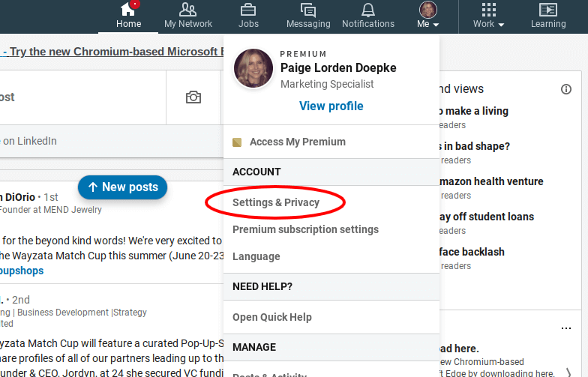Image resolution: width=588 pixels, height=377 pixels.
Task: Select Settings & Privacy menu item
Action: pyautogui.click(x=276, y=202)
